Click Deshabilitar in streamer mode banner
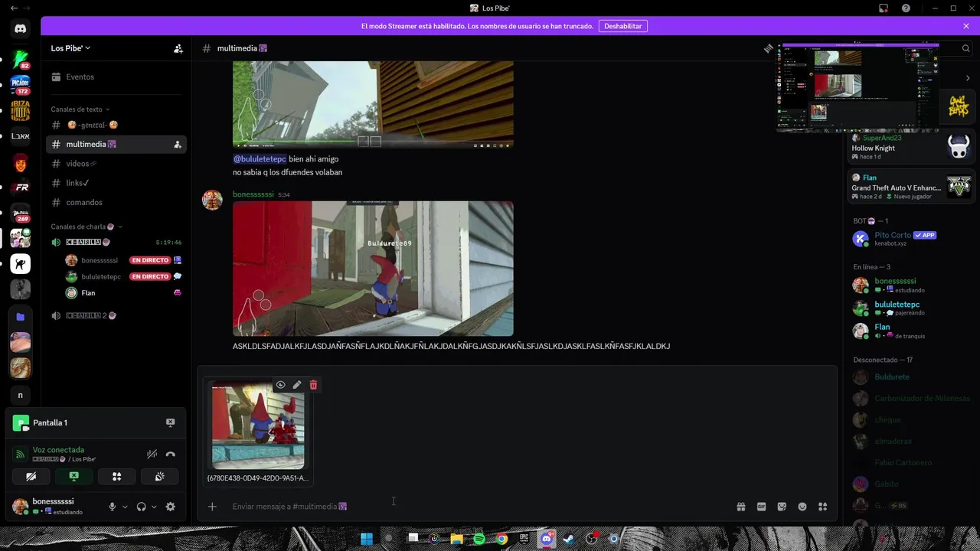The width and height of the screenshot is (980, 551). [x=622, y=26]
